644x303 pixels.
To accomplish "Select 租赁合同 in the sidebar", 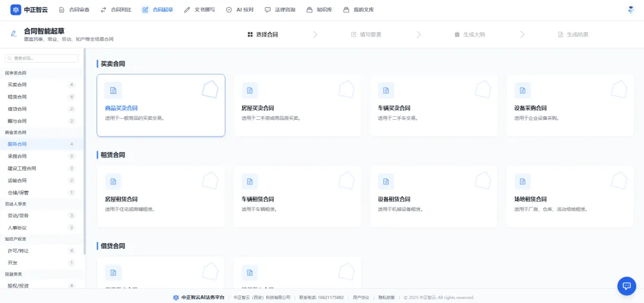I will [x=42, y=97].
